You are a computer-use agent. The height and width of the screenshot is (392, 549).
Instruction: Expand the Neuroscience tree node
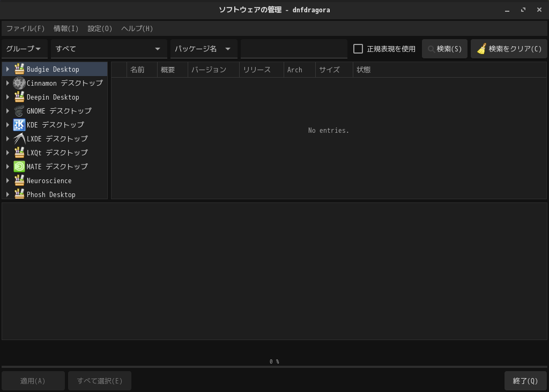tap(8, 180)
